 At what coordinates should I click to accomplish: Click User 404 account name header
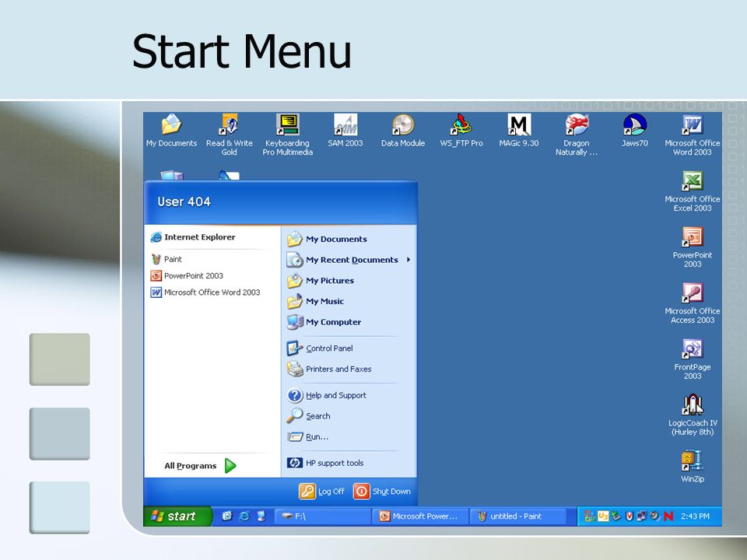[x=184, y=202]
